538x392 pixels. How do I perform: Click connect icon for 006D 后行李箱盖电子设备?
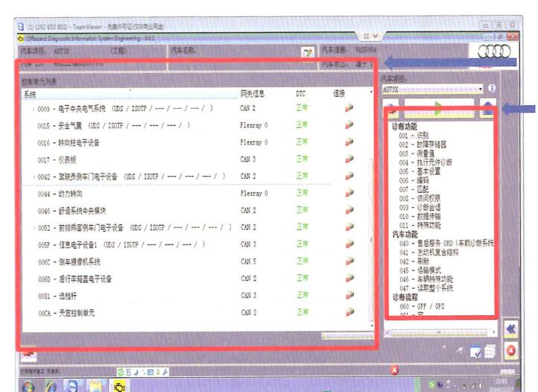349,278
